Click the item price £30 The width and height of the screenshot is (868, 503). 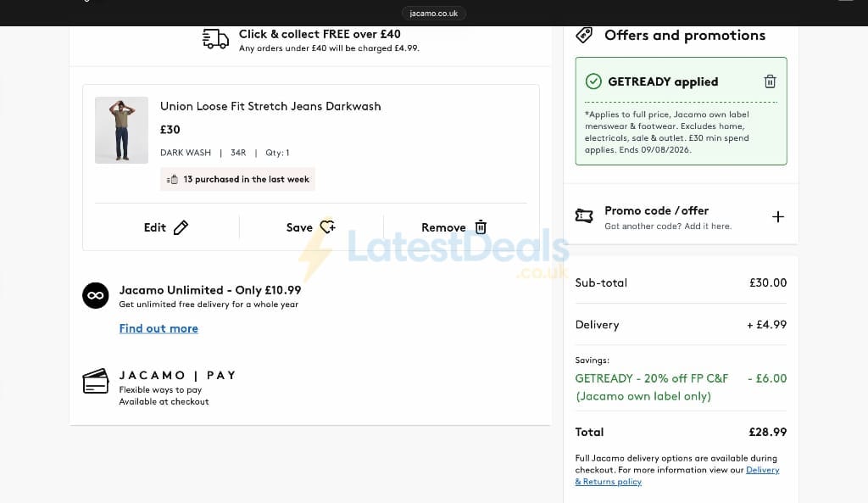click(x=170, y=130)
